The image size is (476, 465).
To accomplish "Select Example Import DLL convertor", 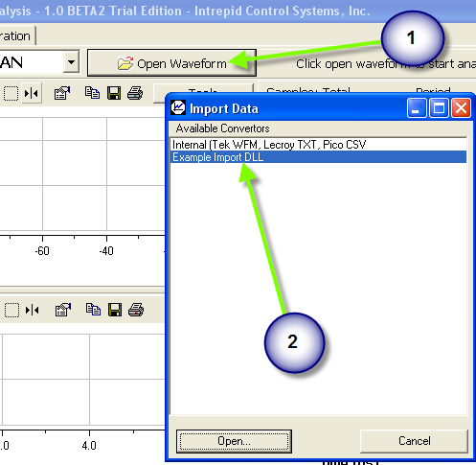I will click(x=318, y=157).
